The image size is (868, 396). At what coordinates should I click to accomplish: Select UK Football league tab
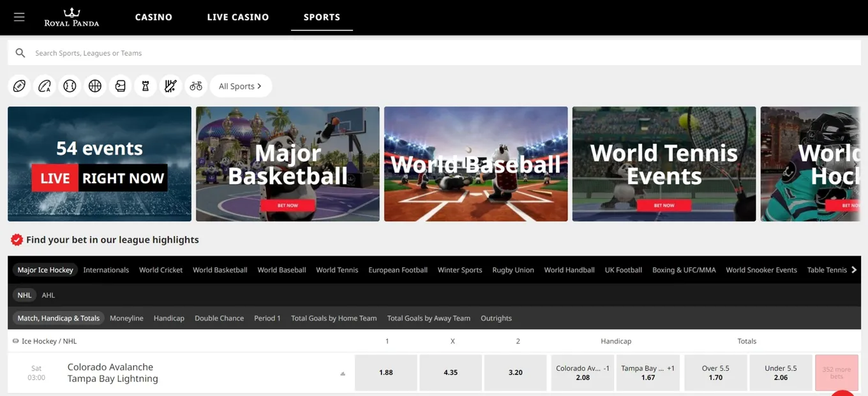pos(624,270)
